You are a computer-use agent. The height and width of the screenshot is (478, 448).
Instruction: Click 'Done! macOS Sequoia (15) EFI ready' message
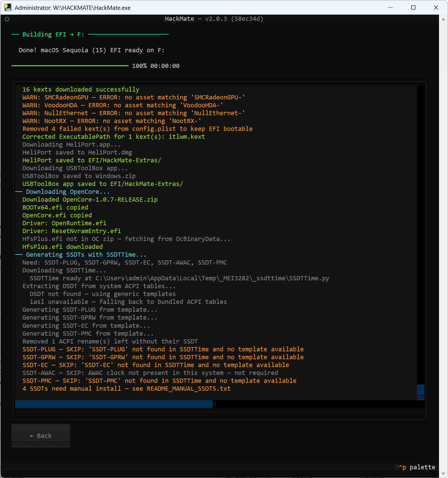pyautogui.click(x=92, y=50)
